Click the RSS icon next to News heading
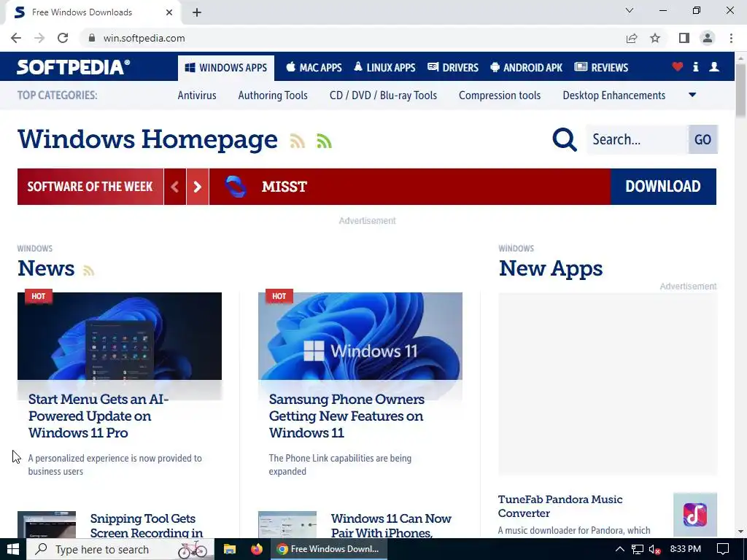 coord(88,271)
